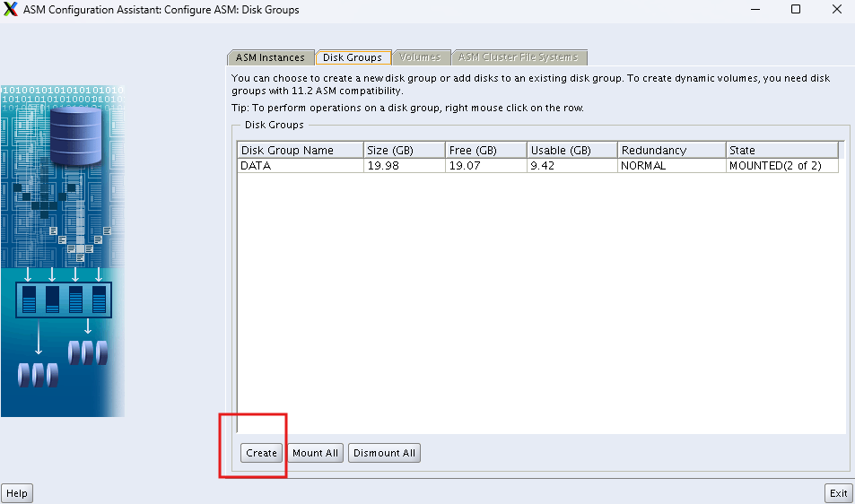The image size is (855, 504).
Task: Maximize the ASM Configuration Assistant window
Action: point(796,9)
